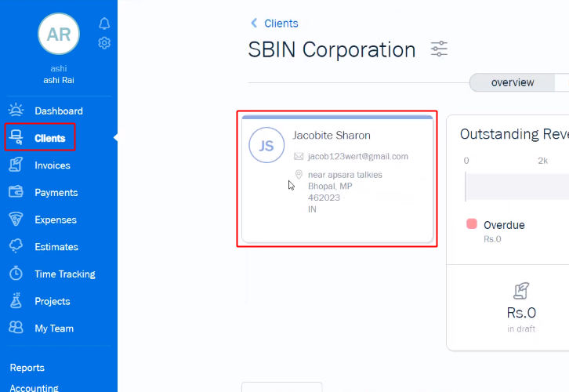Click the Invoices scroll icon
The height and width of the screenshot is (392, 569).
tap(16, 165)
